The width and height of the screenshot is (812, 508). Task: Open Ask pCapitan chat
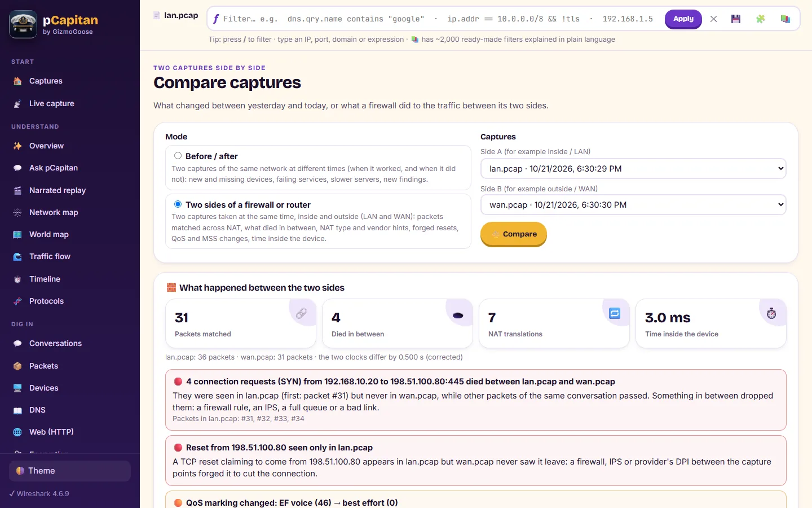coord(70,168)
